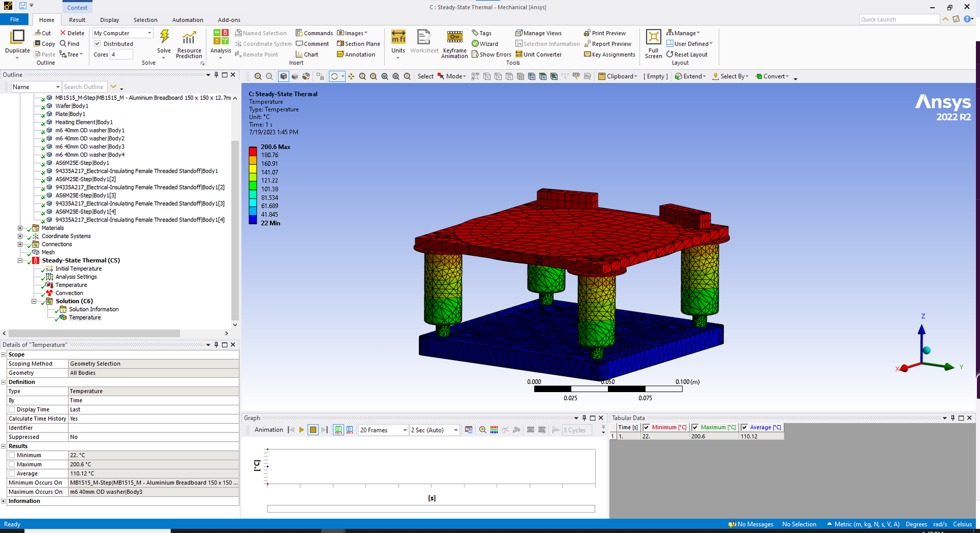980x533 pixels.
Task: Open the File menu
Action: pos(15,19)
